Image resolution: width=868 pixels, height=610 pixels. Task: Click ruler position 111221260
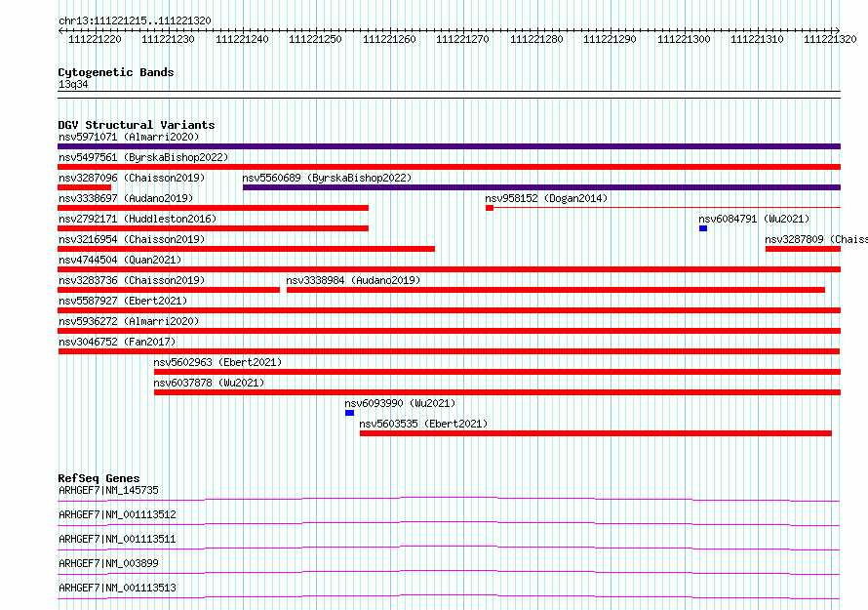(x=389, y=39)
